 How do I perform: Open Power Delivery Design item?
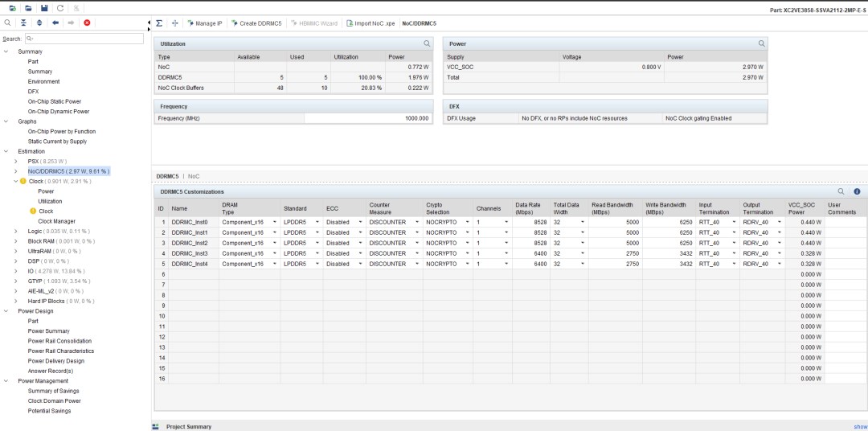pos(56,361)
